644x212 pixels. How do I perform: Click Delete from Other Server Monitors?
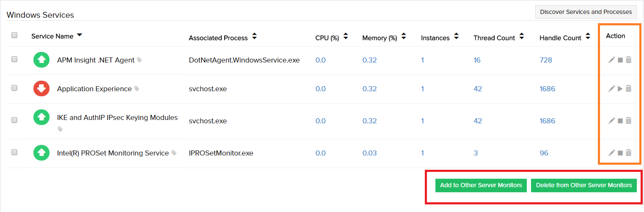coord(584,185)
